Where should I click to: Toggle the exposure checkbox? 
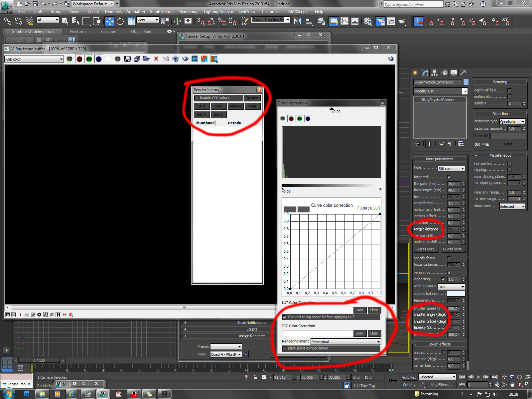[x=449, y=273]
